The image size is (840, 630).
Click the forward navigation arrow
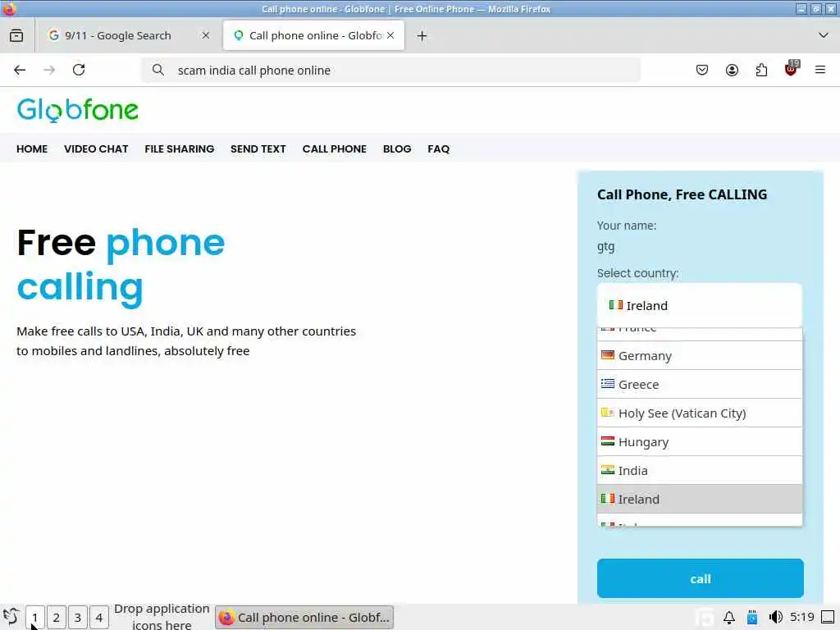coord(49,71)
